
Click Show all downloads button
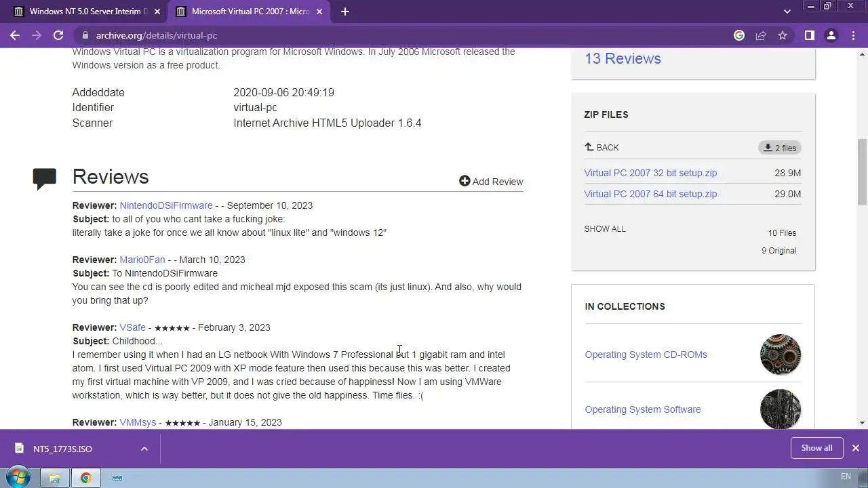pyautogui.click(x=816, y=448)
